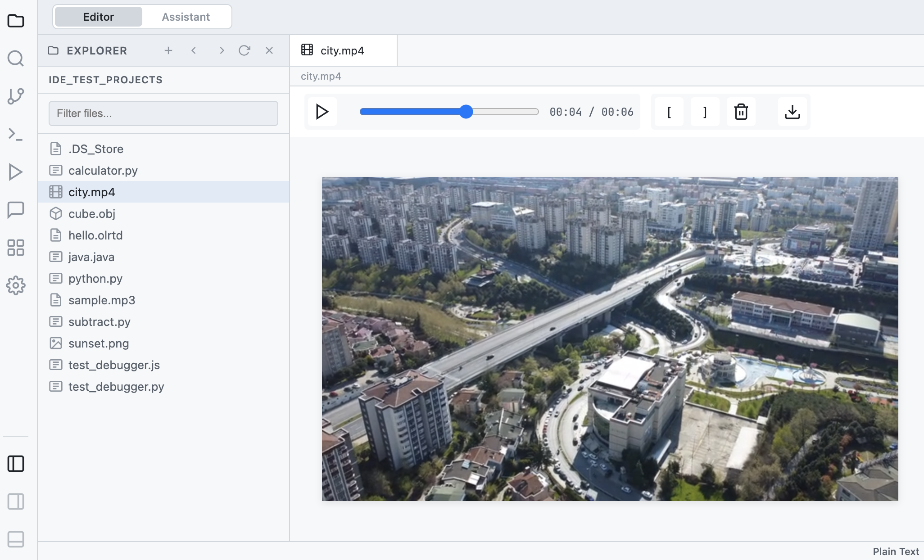
Task: Open sunset.png from the file list
Action: [99, 343]
